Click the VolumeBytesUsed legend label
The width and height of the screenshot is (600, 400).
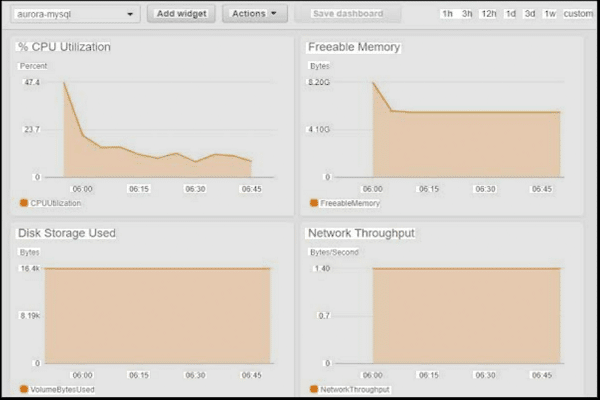pyautogui.click(x=62, y=390)
